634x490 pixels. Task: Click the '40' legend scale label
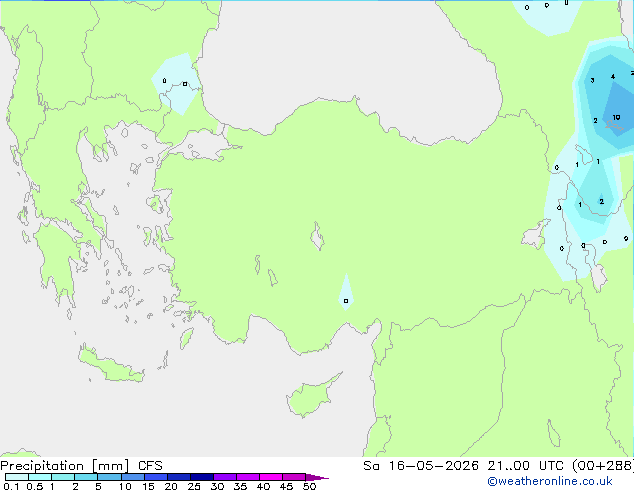263,486
